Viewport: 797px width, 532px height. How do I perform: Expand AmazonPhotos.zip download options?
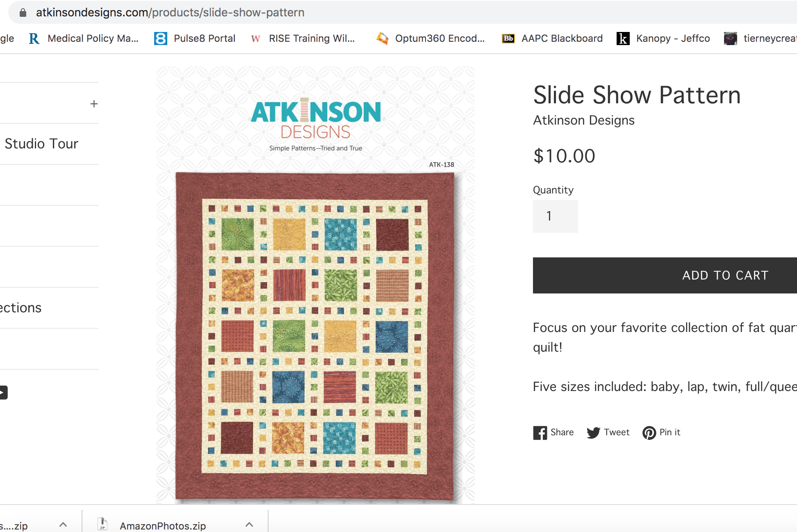(249, 525)
